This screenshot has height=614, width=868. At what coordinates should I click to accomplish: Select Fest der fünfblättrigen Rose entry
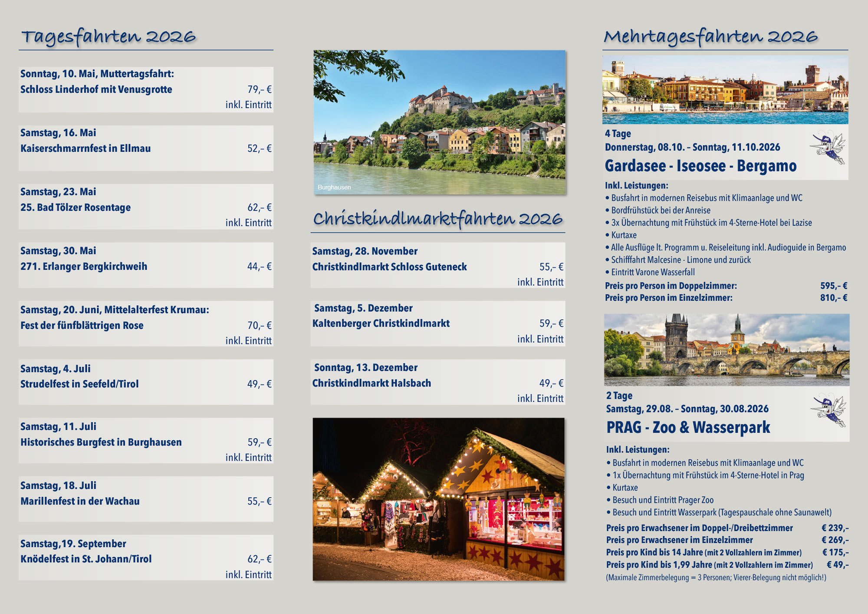pyautogui.click(x=82, y=326)
